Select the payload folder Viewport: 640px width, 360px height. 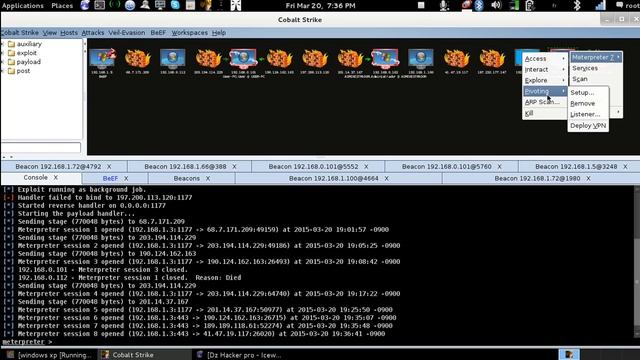(24, 62)
